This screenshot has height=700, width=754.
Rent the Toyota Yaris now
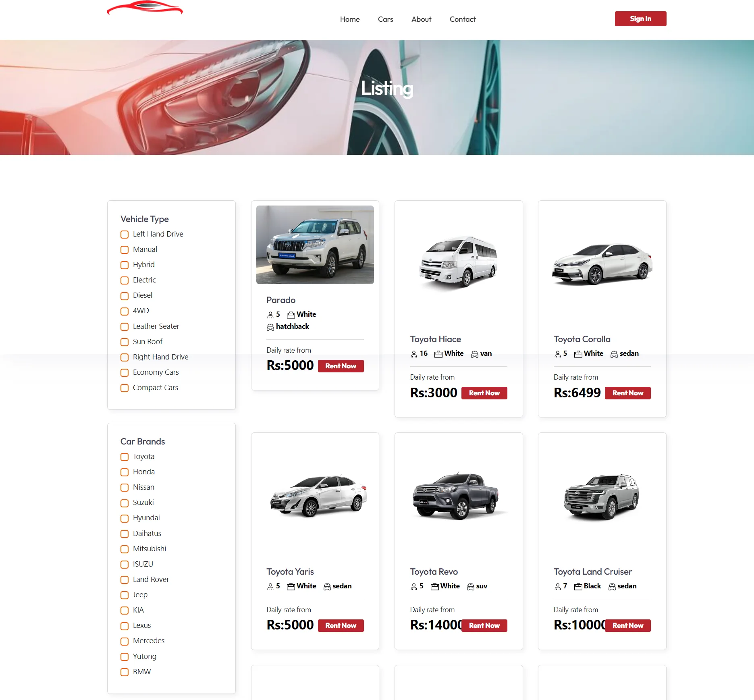[x=341, y=625]
